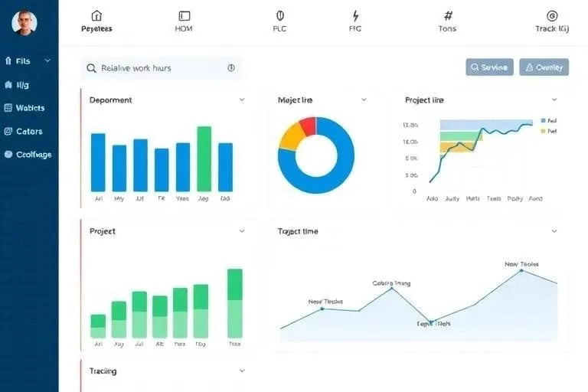Collapse the Traject time panel chevron
Screen dimensions: 588x392
click(x=554, y=231)
